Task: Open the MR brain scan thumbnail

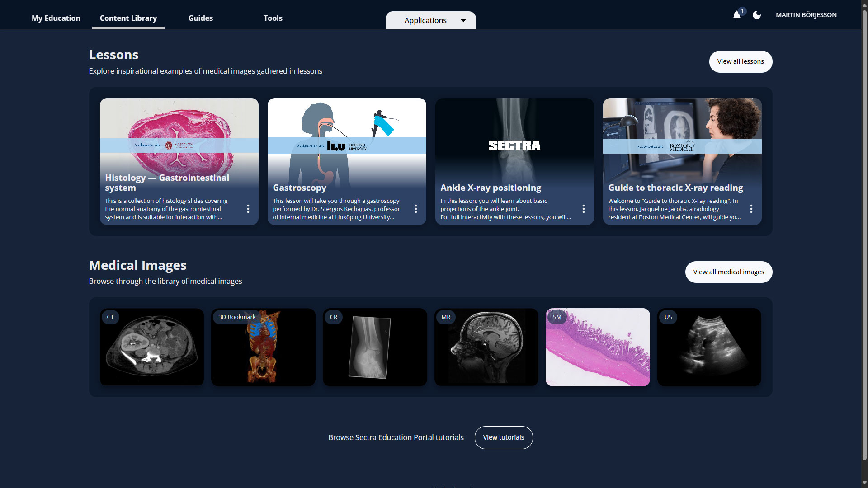Action: (486, 347)
